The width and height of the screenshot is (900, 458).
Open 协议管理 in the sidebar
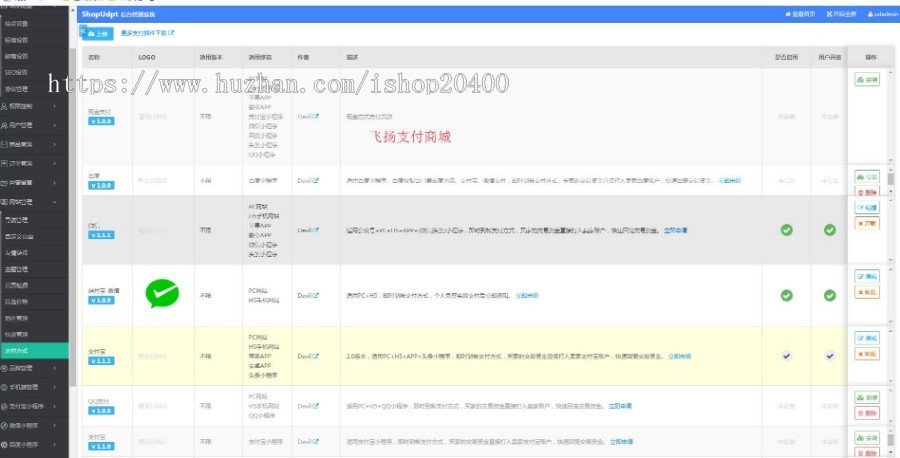(16, 89)
